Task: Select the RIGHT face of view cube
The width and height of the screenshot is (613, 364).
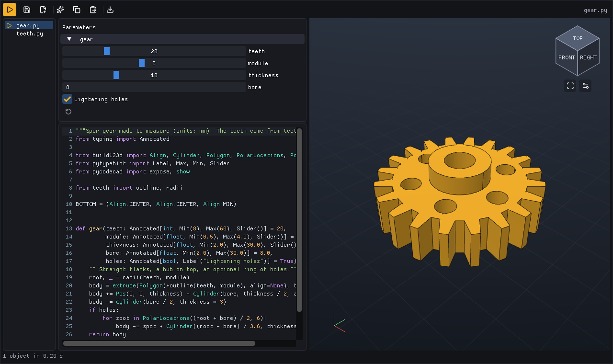Action: [589, 57]
